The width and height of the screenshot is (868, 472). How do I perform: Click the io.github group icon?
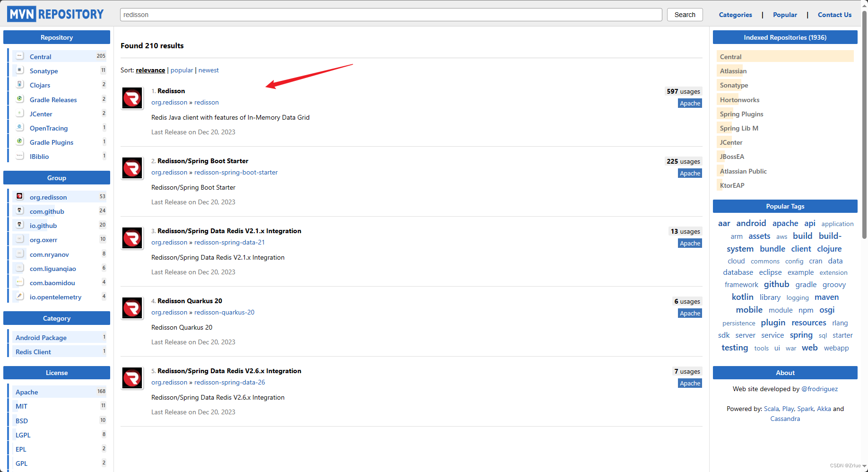click(20, 225)
